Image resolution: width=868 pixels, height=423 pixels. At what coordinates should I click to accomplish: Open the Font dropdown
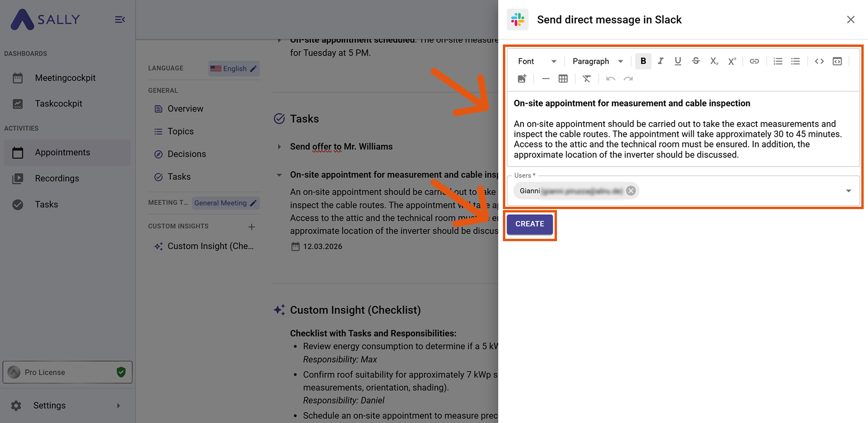click(537, 61)
